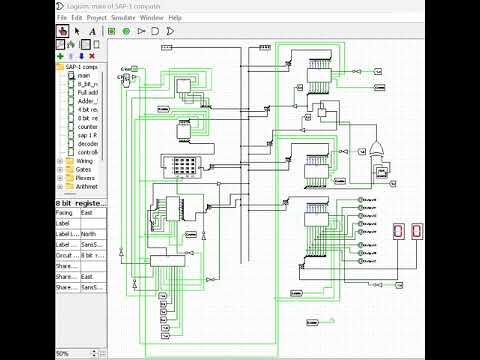Click the explorer tree horizontal scrollbar
This screenshot has width=480, height=360.
click(70, 194)
